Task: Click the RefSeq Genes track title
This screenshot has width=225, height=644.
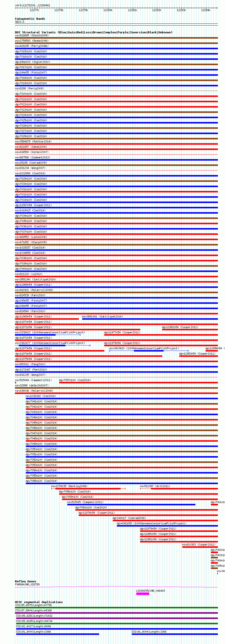Action: click(x=26, y=581)
